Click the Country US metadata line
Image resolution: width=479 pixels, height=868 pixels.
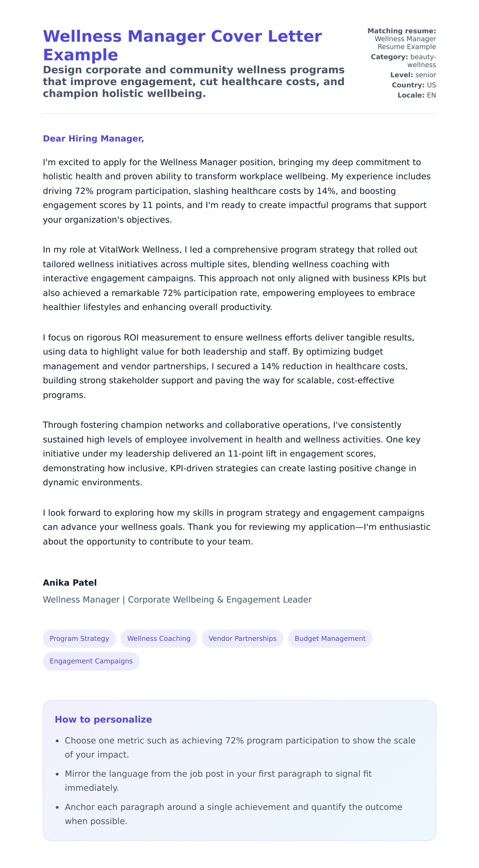click(x=414, y=85)
